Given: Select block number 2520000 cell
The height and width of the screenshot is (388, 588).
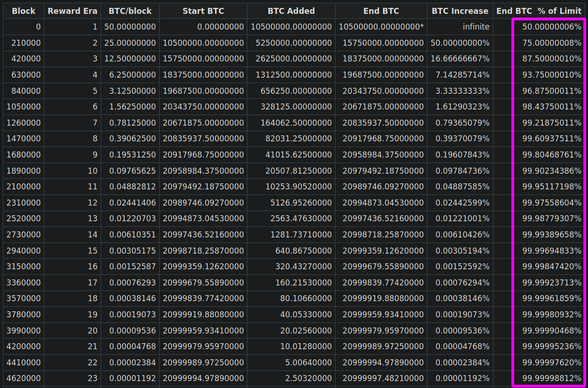Looking at the screenshot, I should pos(24,218).
